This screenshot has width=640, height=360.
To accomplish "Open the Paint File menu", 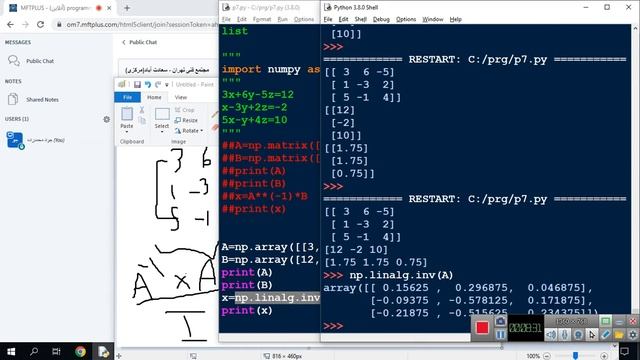I will [x=127, y=97].
